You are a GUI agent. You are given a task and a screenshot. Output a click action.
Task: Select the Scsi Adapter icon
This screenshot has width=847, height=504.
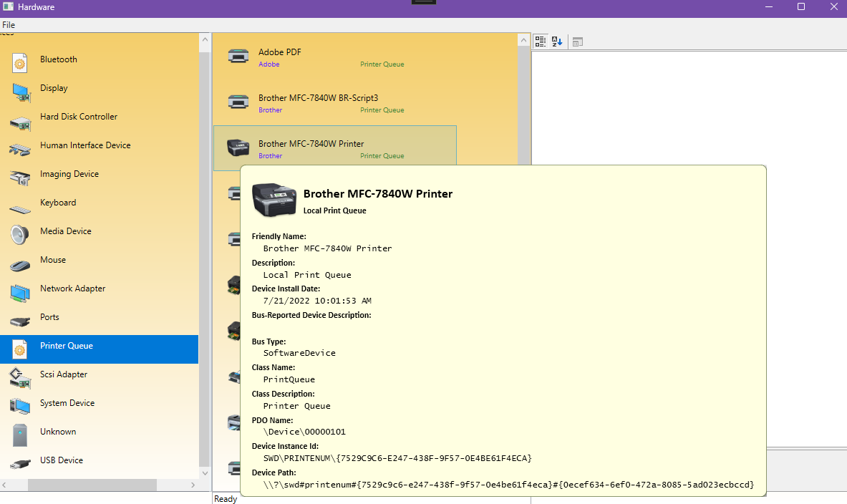[20, 377]
